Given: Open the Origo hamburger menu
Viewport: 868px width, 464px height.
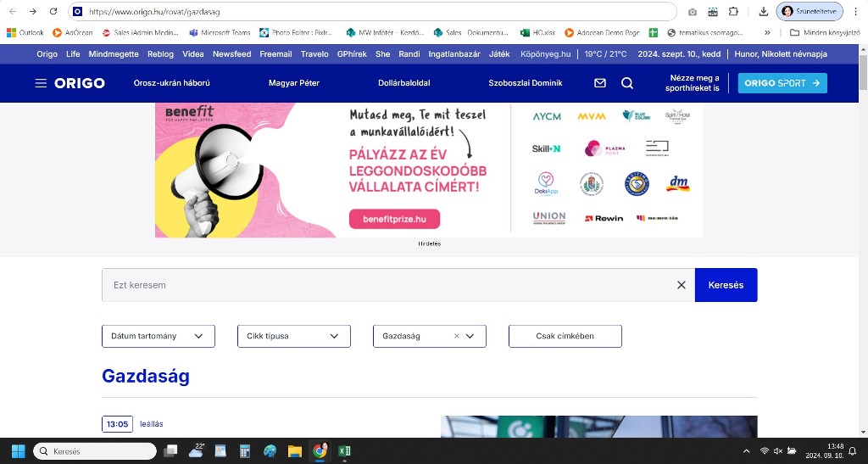Looking at the screenshot, I should pyautogui.click(x=41, y=83).
